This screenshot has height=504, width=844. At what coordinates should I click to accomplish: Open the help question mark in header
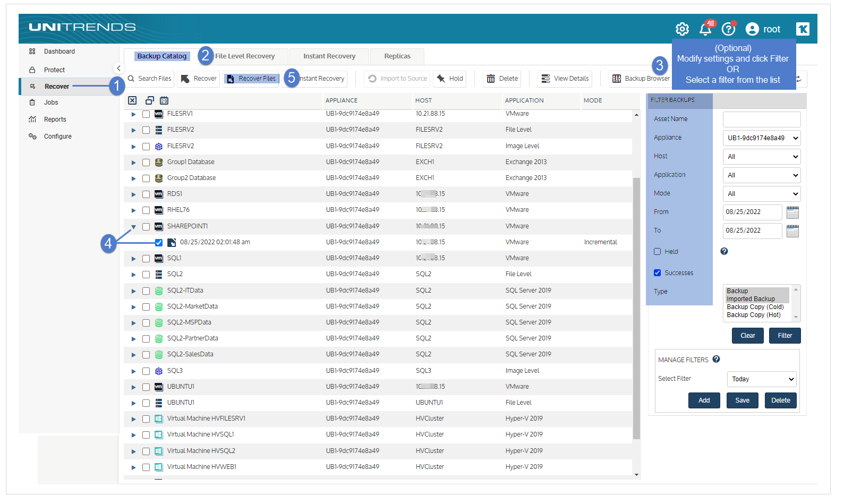(x=728, y=29)
